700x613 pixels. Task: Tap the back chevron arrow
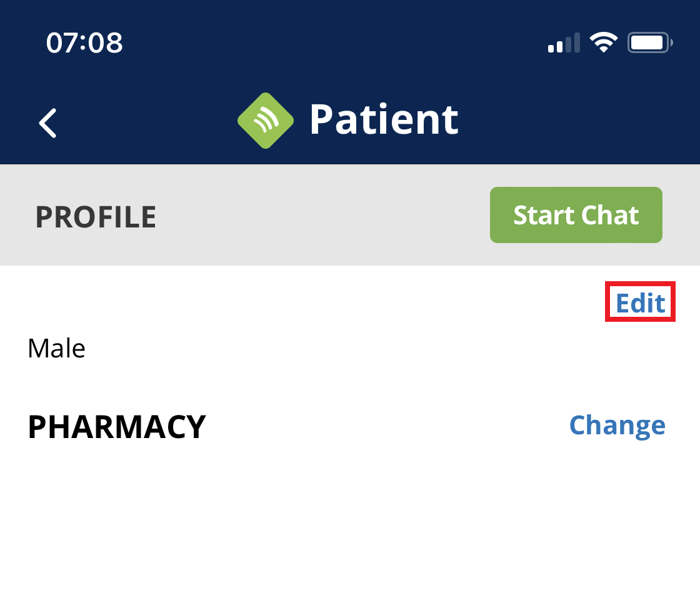[x=48, y=122]
